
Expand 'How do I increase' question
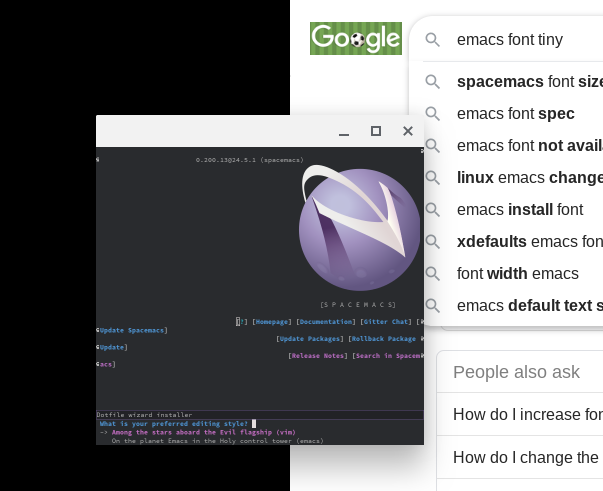(x=520, y=414)
